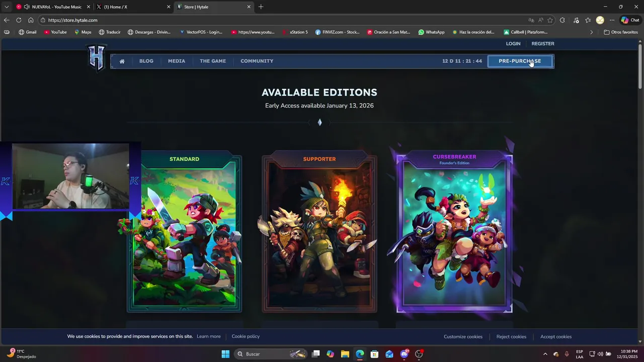Open the xStation 5 bookmark

pyautogui.click(x=294, y=32)
